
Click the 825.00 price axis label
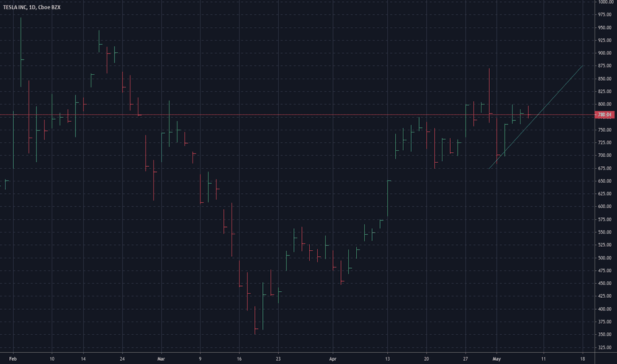coord(604,91)
